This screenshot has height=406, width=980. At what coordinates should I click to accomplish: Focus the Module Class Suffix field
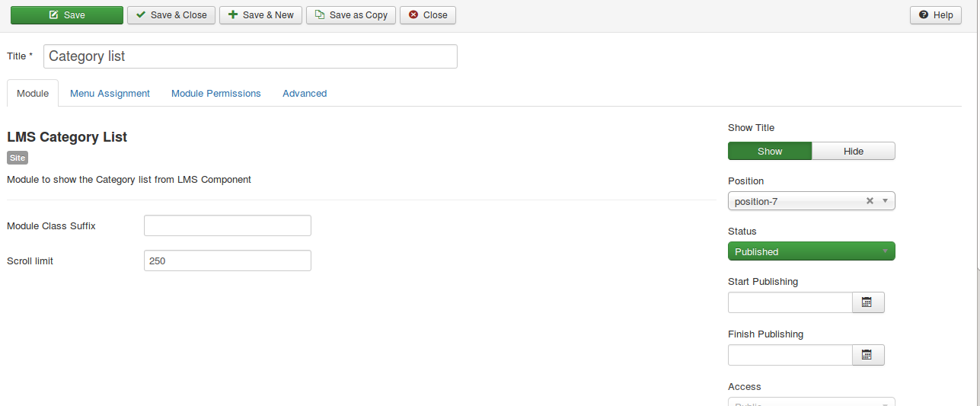tap(227, 225)
